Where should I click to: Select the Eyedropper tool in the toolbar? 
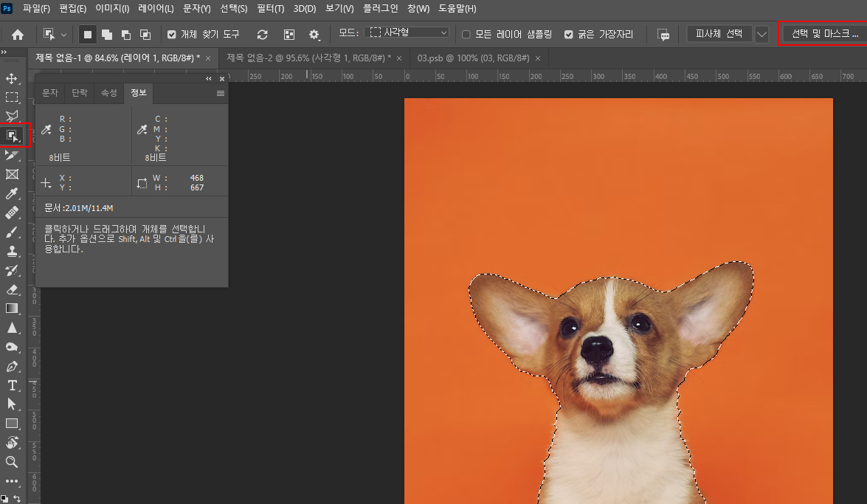tap(12, 193)
